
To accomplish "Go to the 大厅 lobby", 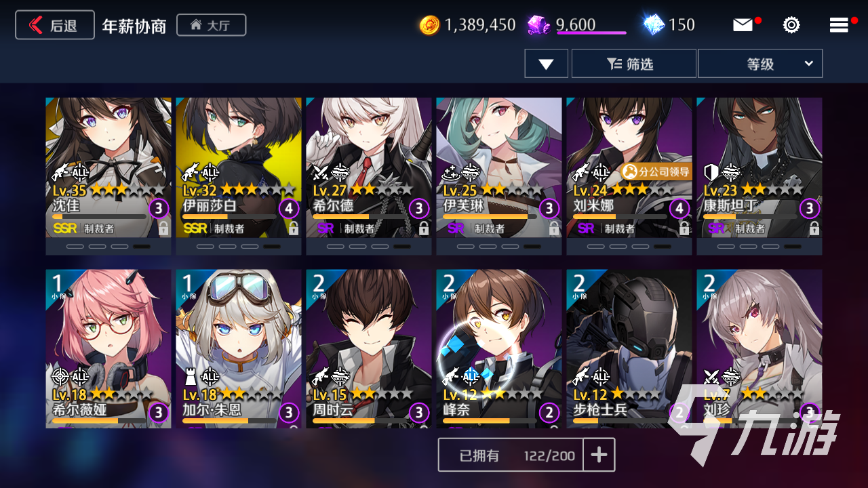I will (211, 25).
